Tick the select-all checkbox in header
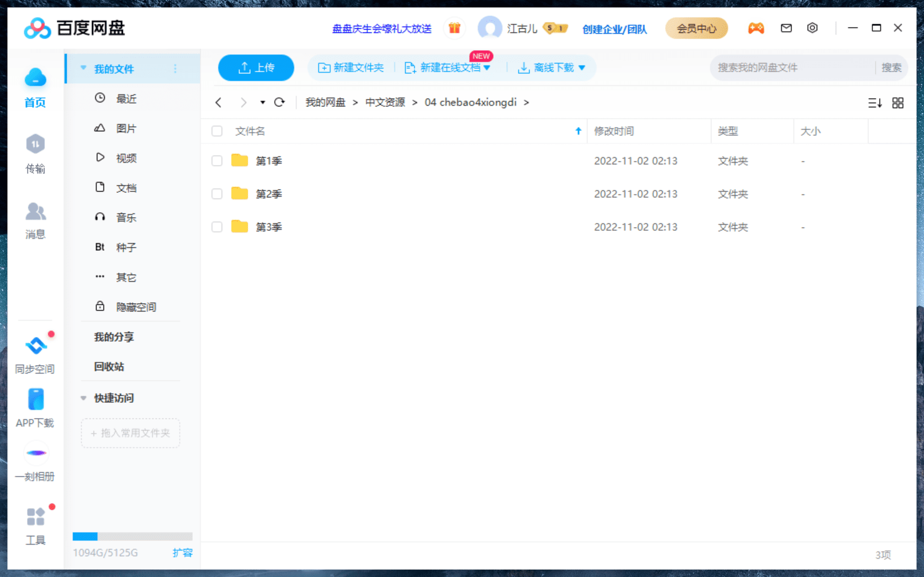The image size is (924, 577). coord(217,131)
